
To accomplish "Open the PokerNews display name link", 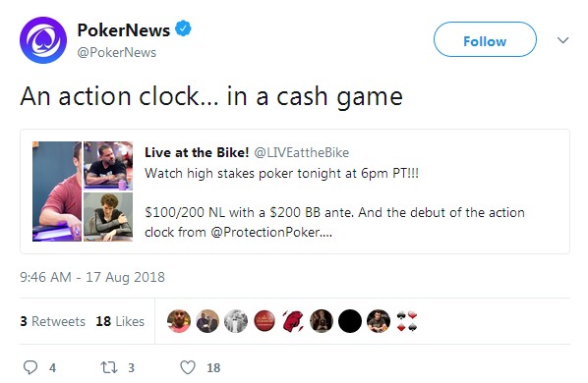I will tap(124, 29).
